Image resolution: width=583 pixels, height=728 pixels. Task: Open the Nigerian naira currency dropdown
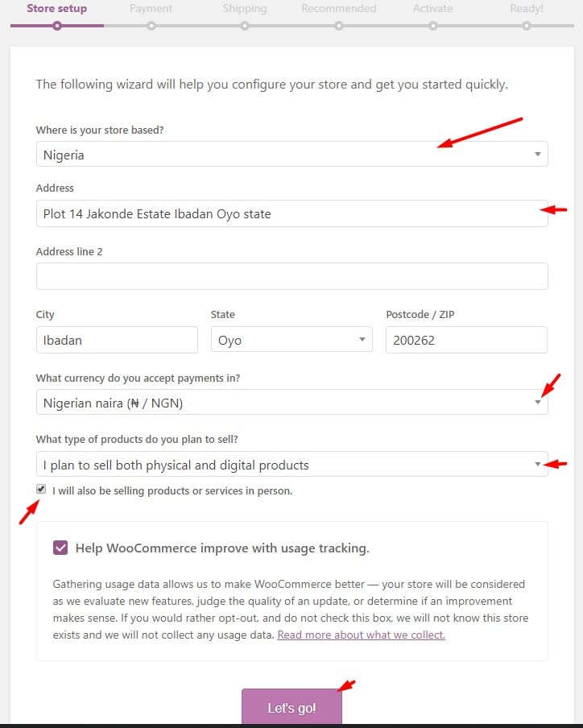[x=291, y=403]
